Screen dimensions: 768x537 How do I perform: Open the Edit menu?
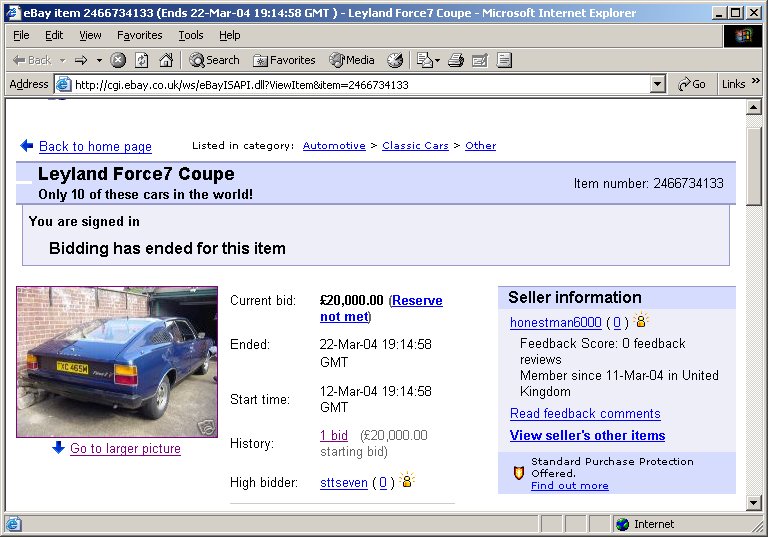(54, 35)
